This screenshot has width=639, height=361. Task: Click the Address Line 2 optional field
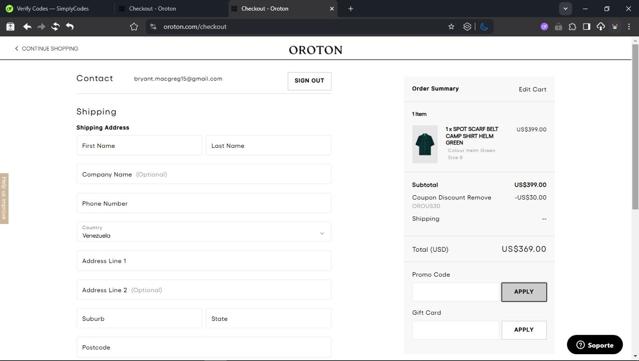(x=204, y=290)
